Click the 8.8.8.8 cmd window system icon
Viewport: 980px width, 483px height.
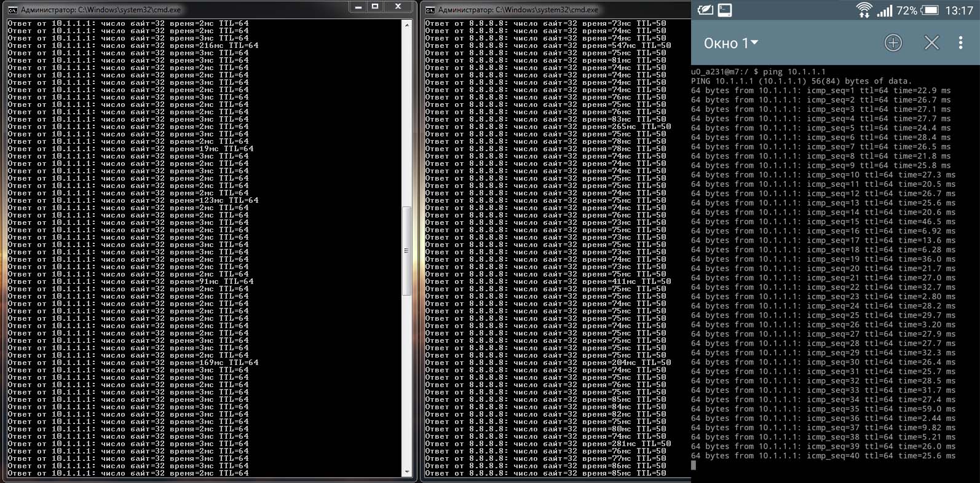430,10
